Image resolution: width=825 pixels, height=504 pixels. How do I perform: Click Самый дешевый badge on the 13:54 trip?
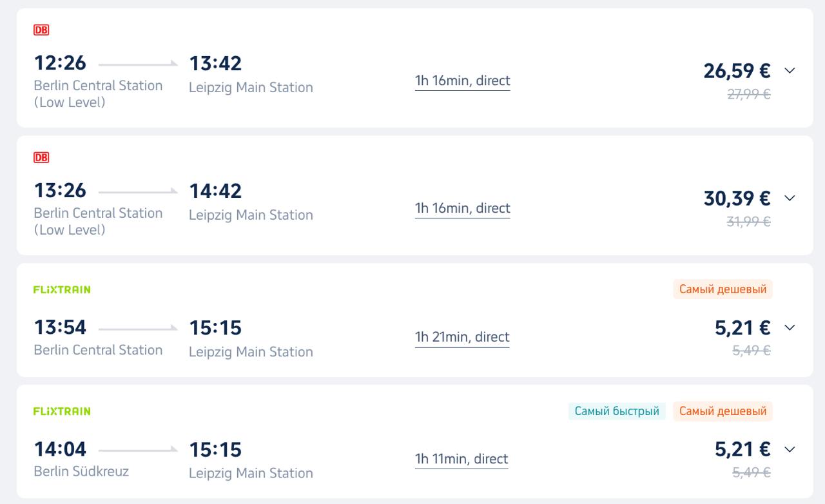(723, 289)
